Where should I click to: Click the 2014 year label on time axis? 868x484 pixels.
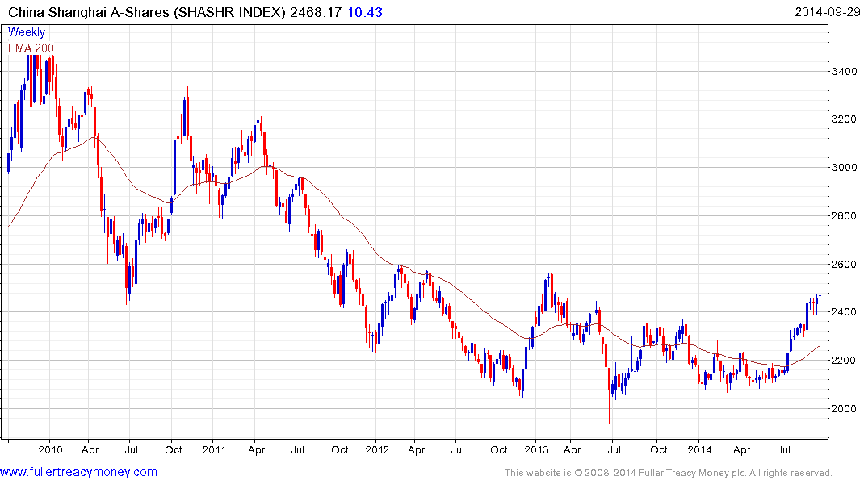(699, 449)
